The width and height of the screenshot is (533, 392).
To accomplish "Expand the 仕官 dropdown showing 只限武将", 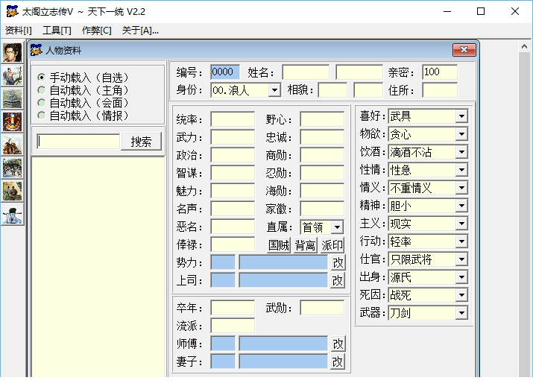I will coord(461,259).
